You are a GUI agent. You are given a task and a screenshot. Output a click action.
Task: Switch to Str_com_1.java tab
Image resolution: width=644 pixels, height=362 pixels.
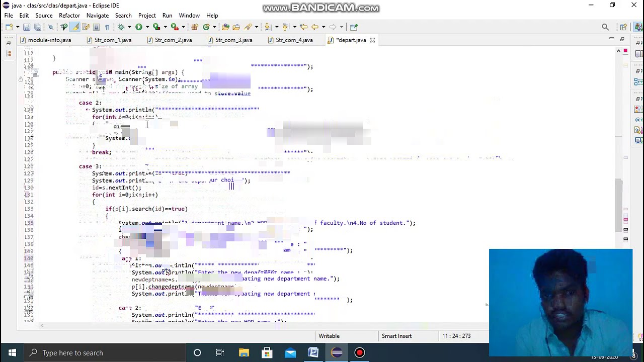(x=109, y=40)
